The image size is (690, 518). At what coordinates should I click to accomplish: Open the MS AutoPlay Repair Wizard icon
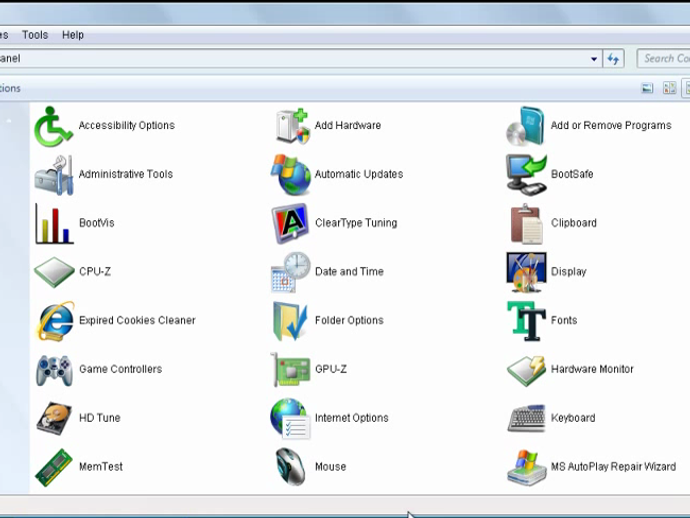526,467
